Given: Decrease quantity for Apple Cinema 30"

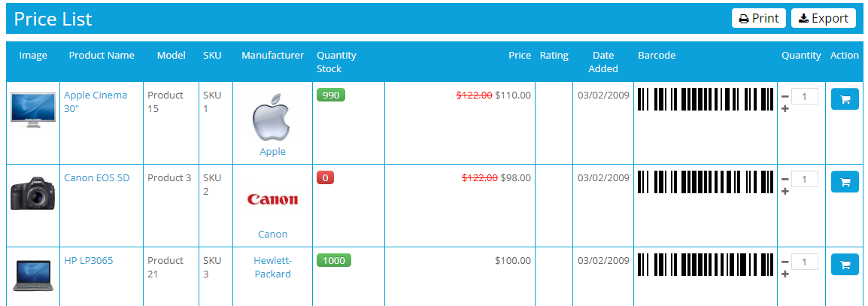Looking at the screenshot, I should (785, 96).
